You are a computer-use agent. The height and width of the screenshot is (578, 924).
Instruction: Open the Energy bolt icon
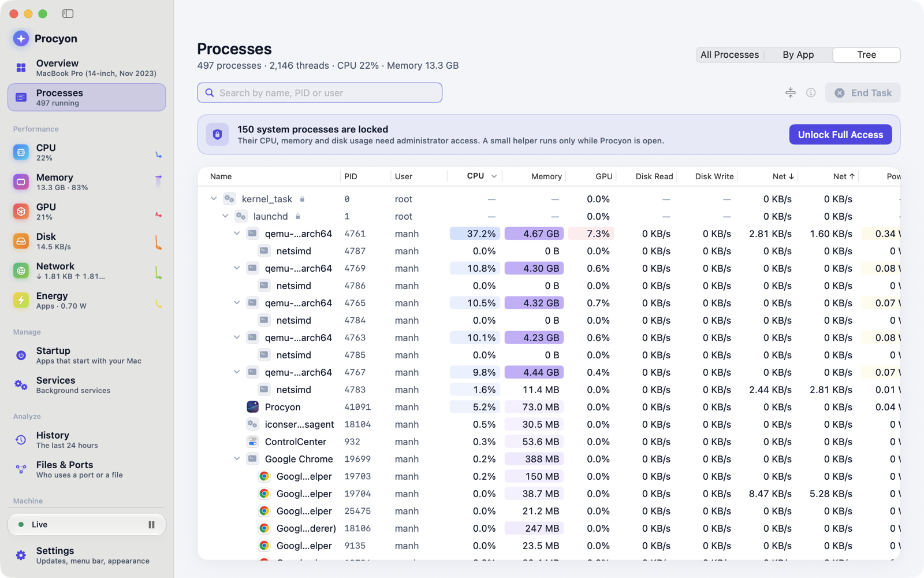point(21,300)
